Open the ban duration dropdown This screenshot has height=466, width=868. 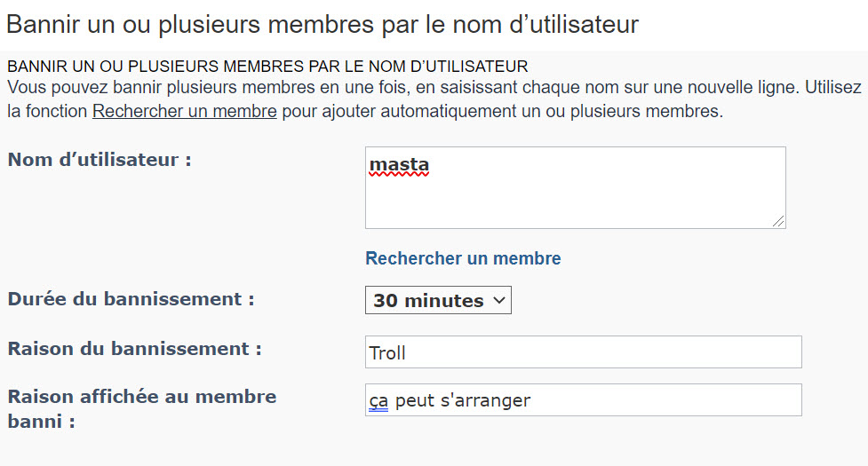coord(437,300)
